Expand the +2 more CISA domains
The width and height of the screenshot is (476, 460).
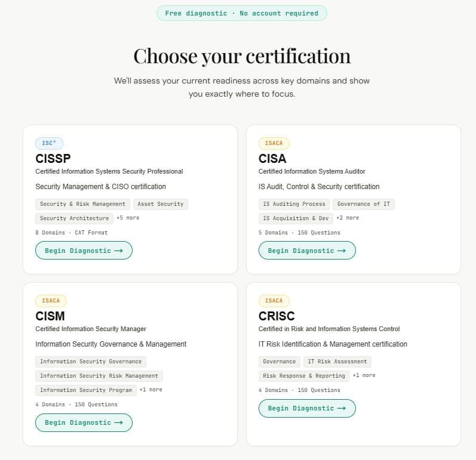click(x=348, y=218)
